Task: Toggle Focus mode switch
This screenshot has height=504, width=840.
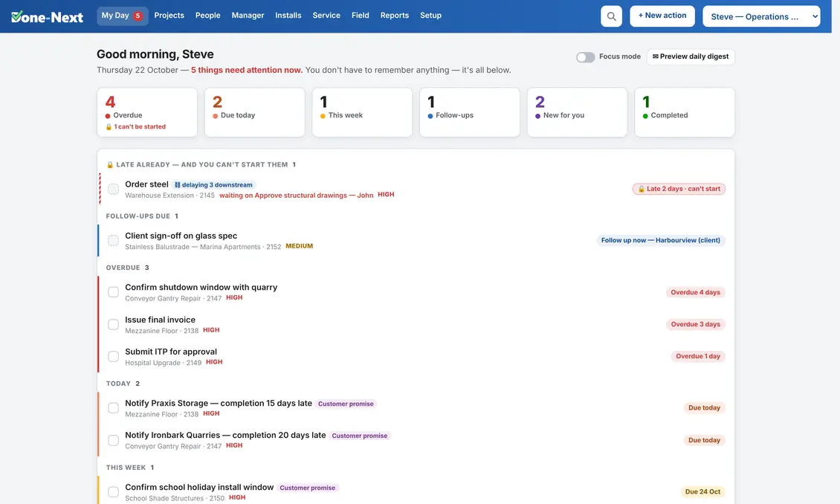Action: [586, 56]
